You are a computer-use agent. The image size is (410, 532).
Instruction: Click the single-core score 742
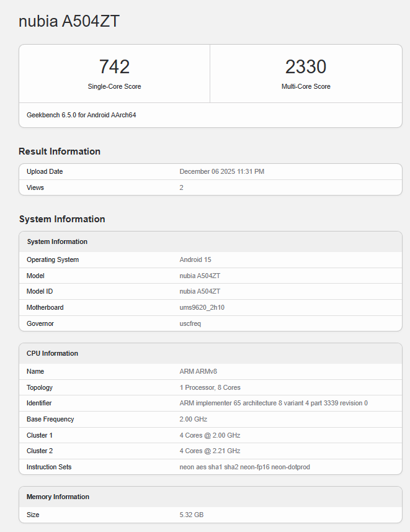pos(114,67)
